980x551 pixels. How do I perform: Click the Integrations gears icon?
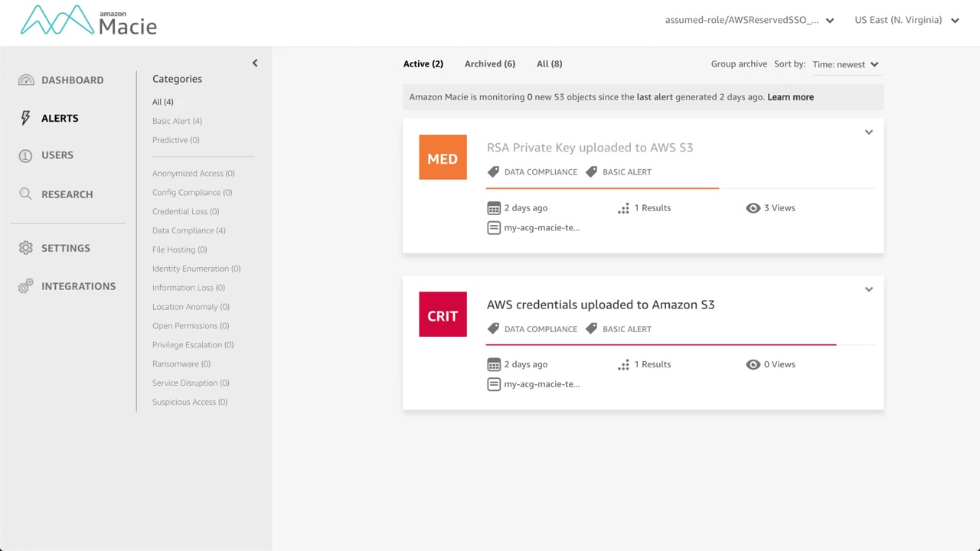tap(26, 286)
